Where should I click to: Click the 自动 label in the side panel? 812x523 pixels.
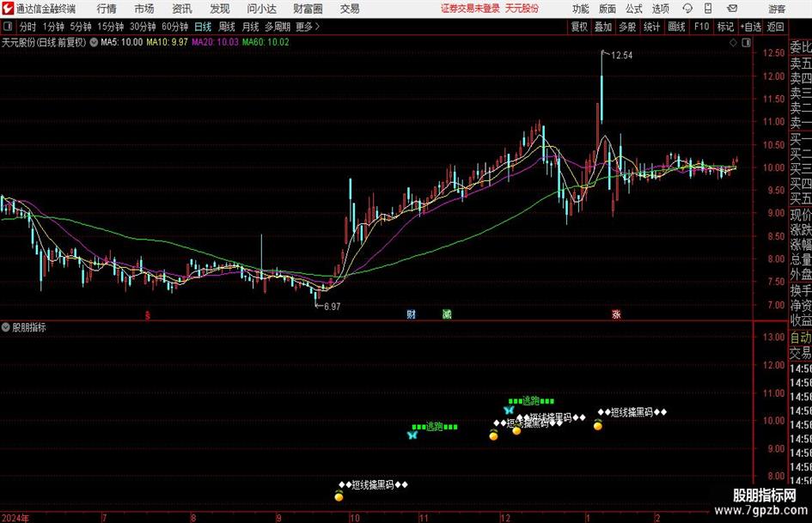pos(801,338)
